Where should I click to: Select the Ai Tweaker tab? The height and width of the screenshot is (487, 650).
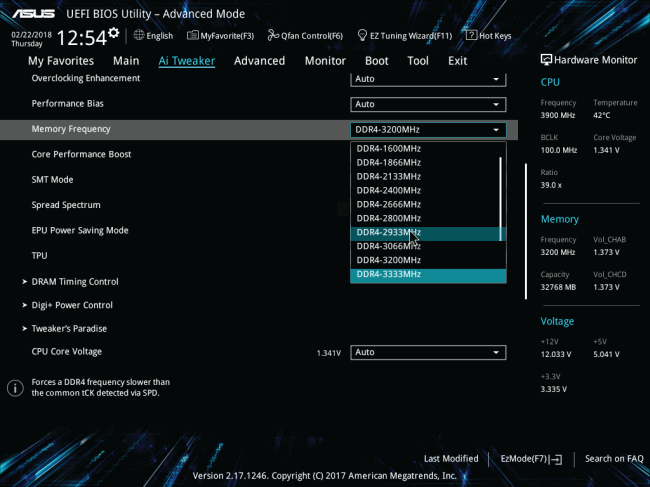click(x=187, y=61)
